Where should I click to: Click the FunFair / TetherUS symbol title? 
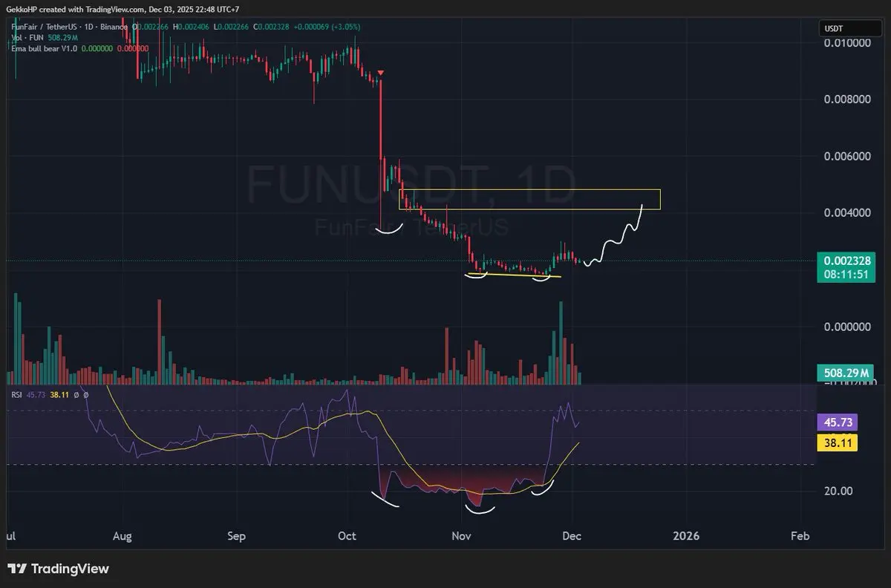[44, 27]
